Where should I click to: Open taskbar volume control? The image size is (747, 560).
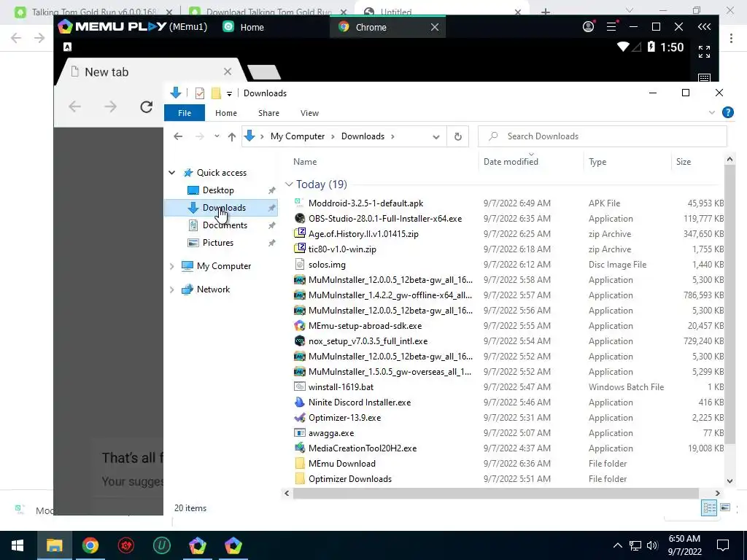click(x=652, y=545)
